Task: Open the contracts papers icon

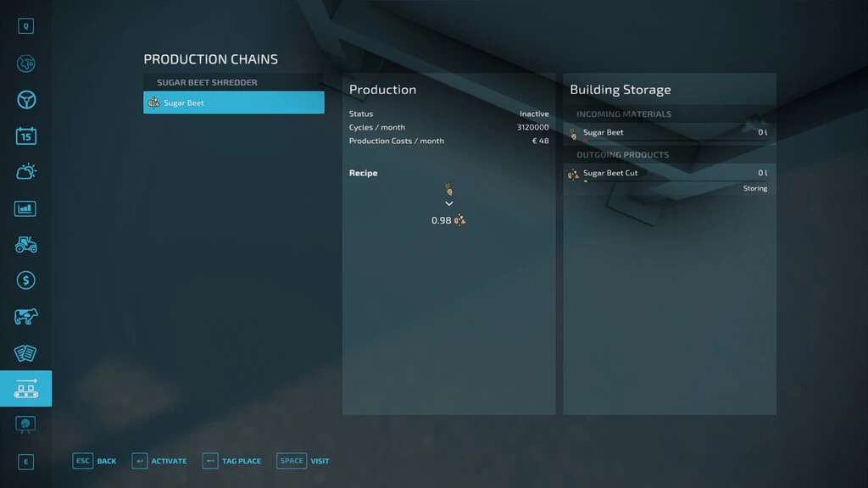Action: point(25,353)
